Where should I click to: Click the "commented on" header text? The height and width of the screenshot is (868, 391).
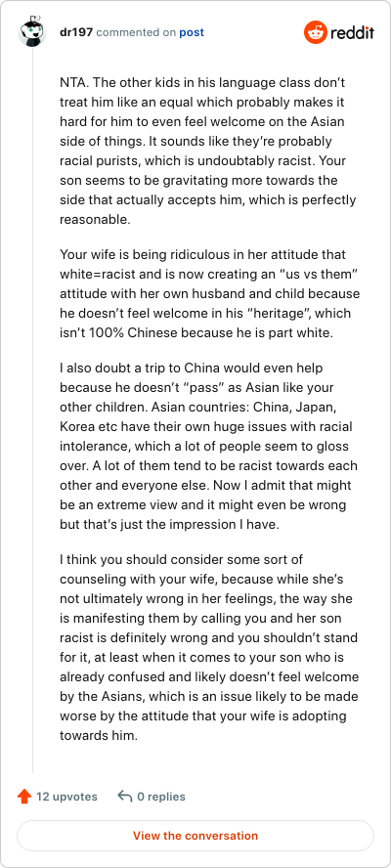136,32
